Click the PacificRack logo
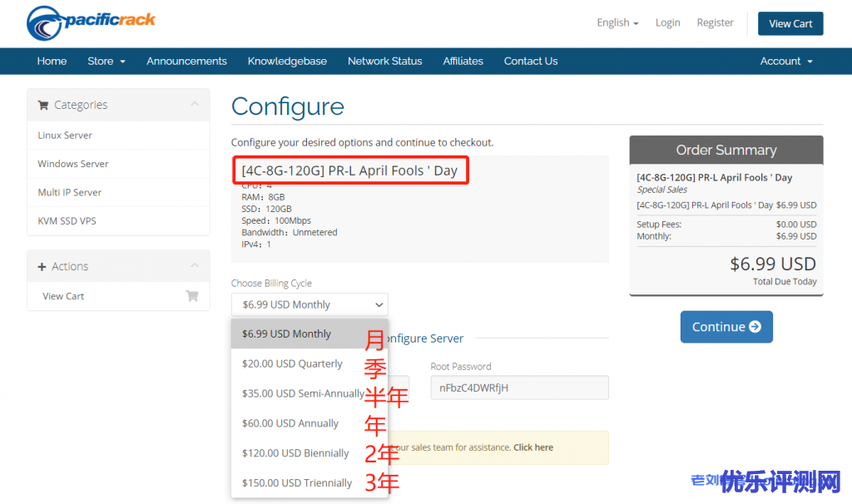This screenshot has height=504, width=852. tap(91, 23)
